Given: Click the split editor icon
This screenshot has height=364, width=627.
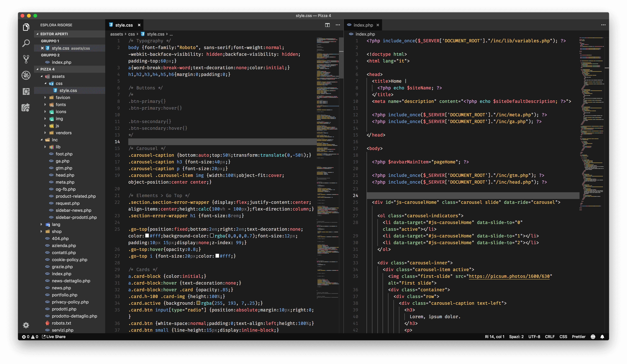Looking at the screenshot, I should [x=327, y=25].
